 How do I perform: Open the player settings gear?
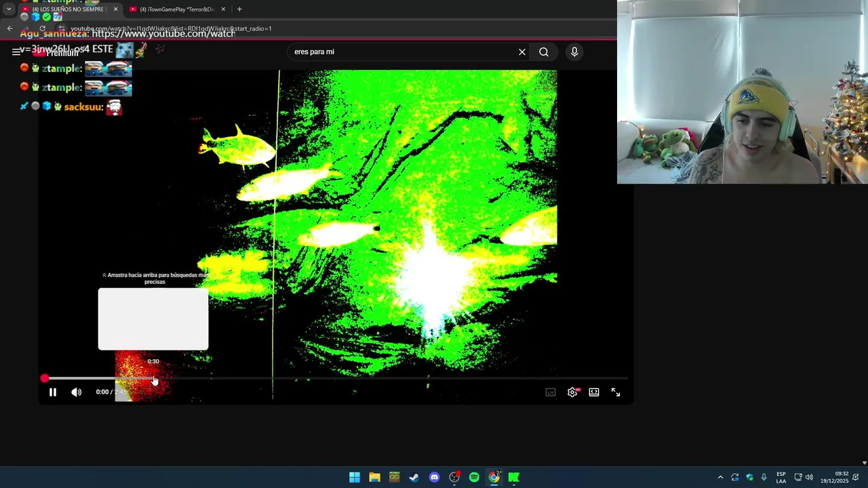click(573, 392)
